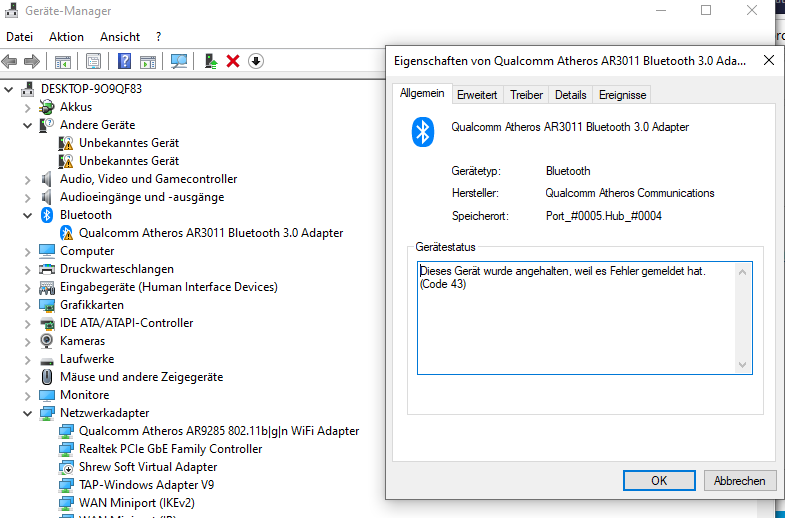This screenshot has height=518, width=785.
Task: Open the Aktion menu
Action: tap(66, 36)
